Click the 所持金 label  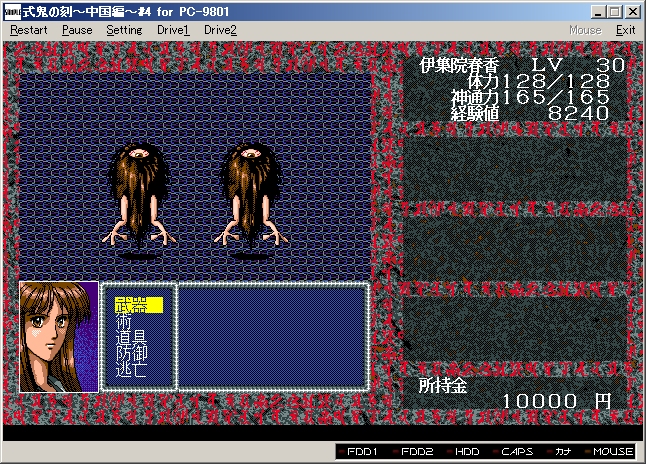pos(443,385)
